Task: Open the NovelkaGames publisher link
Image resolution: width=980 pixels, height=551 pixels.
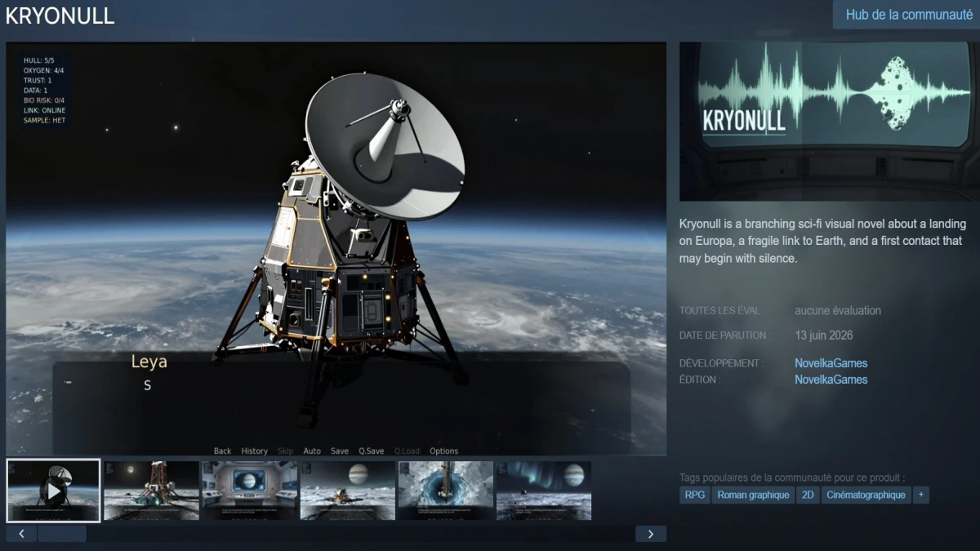Action: 831,380
